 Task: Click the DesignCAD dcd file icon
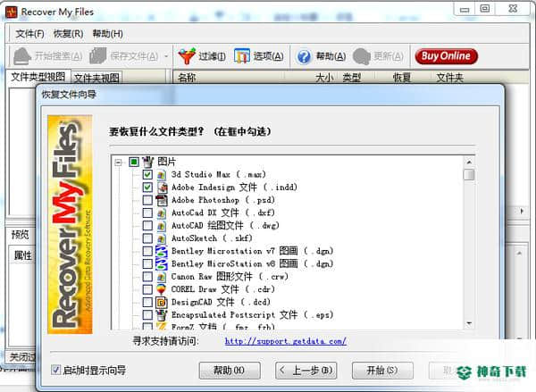[162, 302]
